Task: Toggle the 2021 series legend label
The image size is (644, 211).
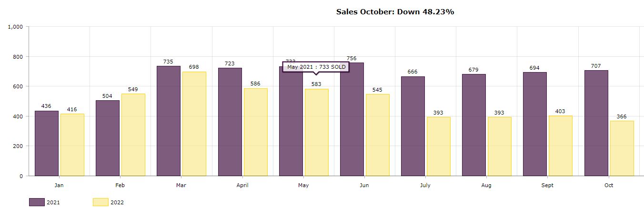Action: 53,202
